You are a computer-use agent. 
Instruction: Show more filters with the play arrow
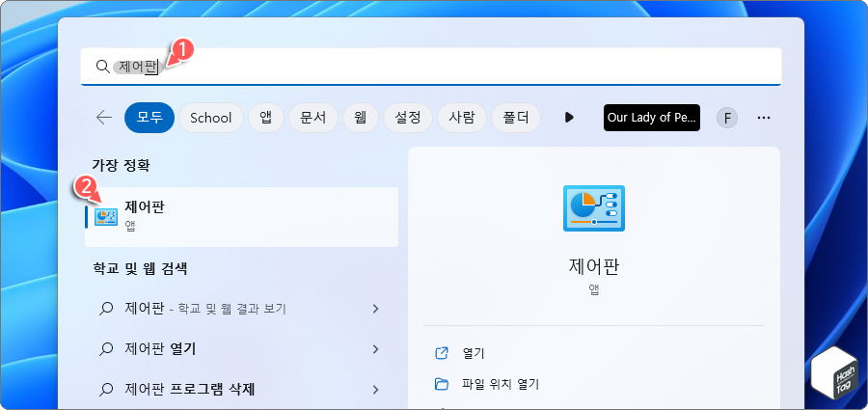[569, 118]
